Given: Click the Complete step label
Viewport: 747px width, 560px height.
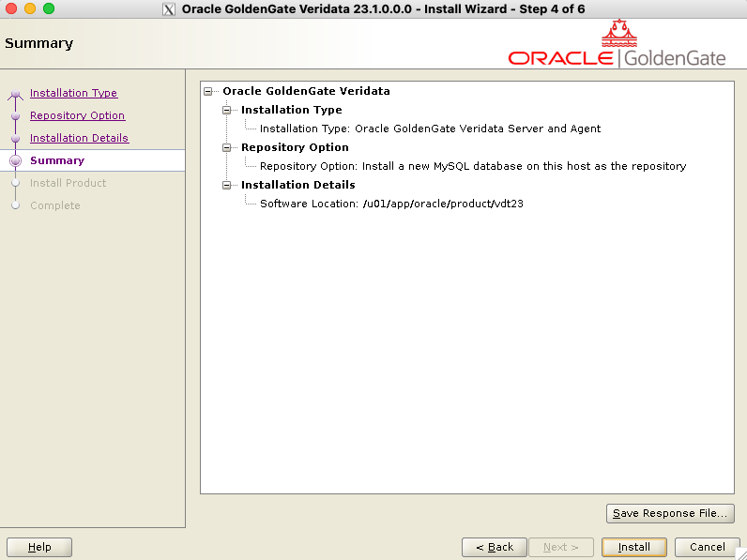Looking at the screenshot, I should (54, 205).
